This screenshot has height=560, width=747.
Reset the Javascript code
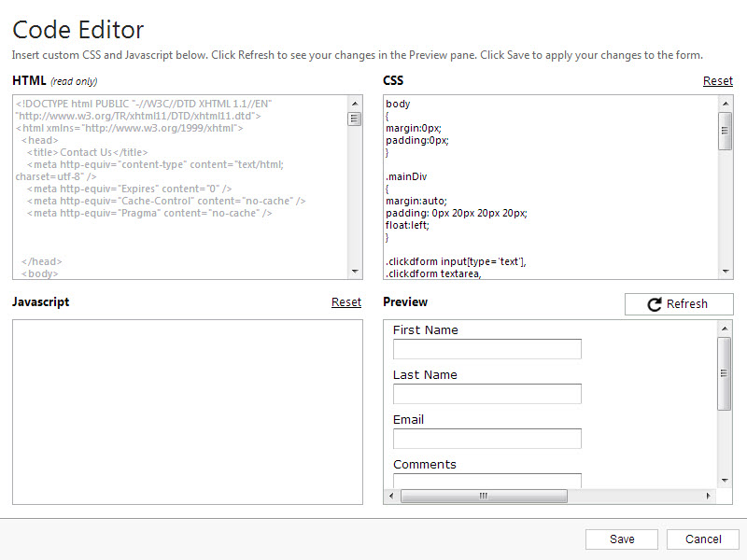[x=346, y=301]
